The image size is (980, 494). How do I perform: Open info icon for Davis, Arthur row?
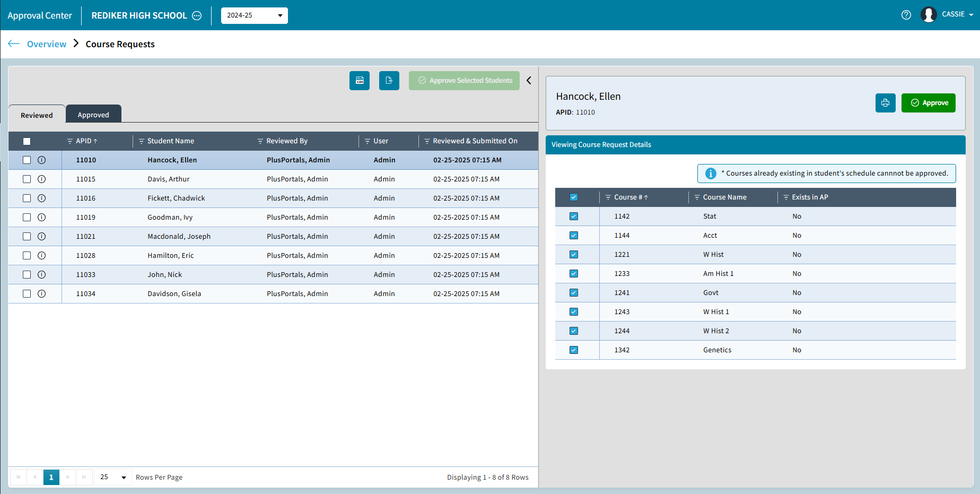(x=42, y=179)
